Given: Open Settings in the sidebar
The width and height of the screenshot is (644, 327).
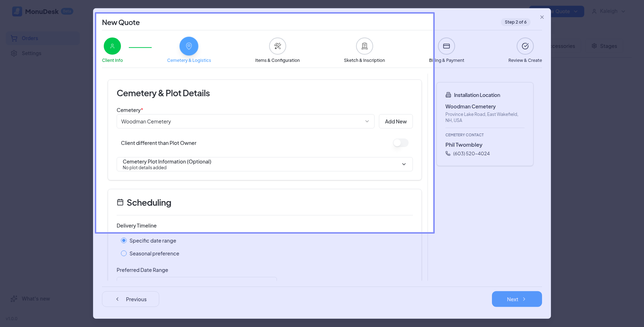Looking at the screenshot, I should [x=31, y=53].
